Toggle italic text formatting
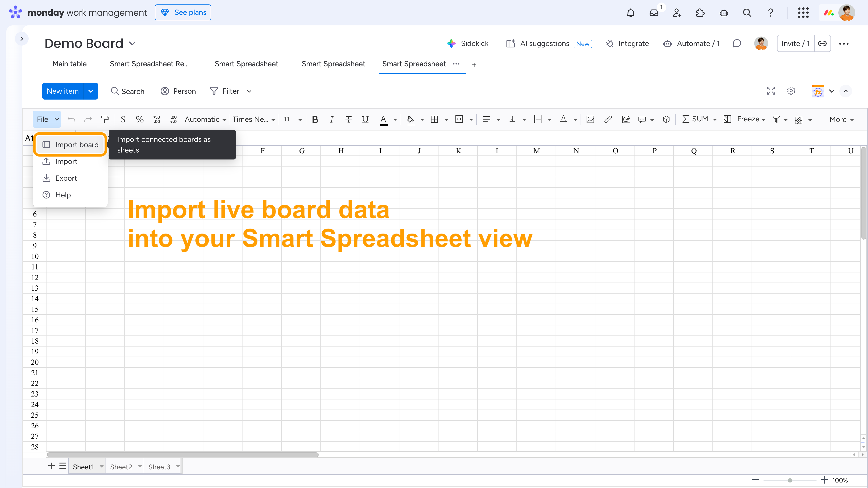The width and height of the screenshot is (868, 488). [x=332, y=119]
